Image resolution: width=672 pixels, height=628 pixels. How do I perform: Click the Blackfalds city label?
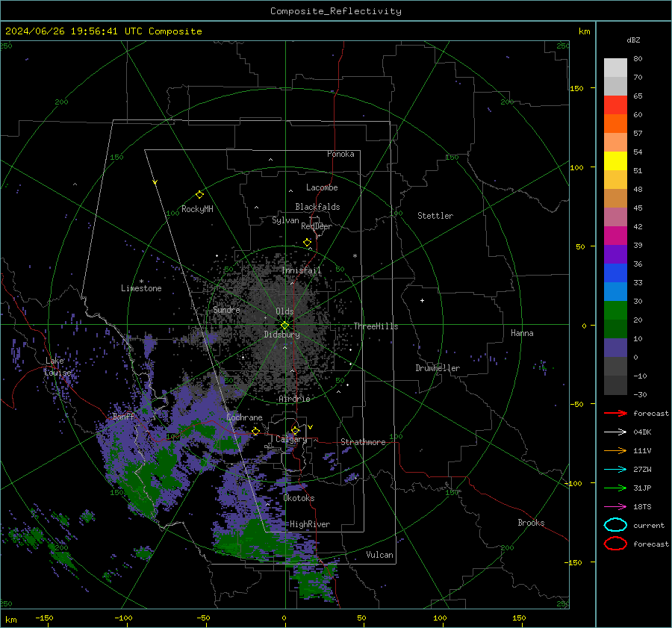click(317, 207)
